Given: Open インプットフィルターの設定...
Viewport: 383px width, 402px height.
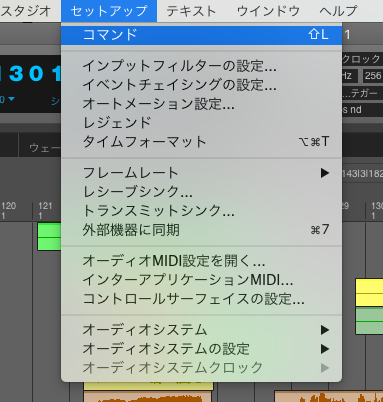Looking at the screenshot, I should 201,66.
